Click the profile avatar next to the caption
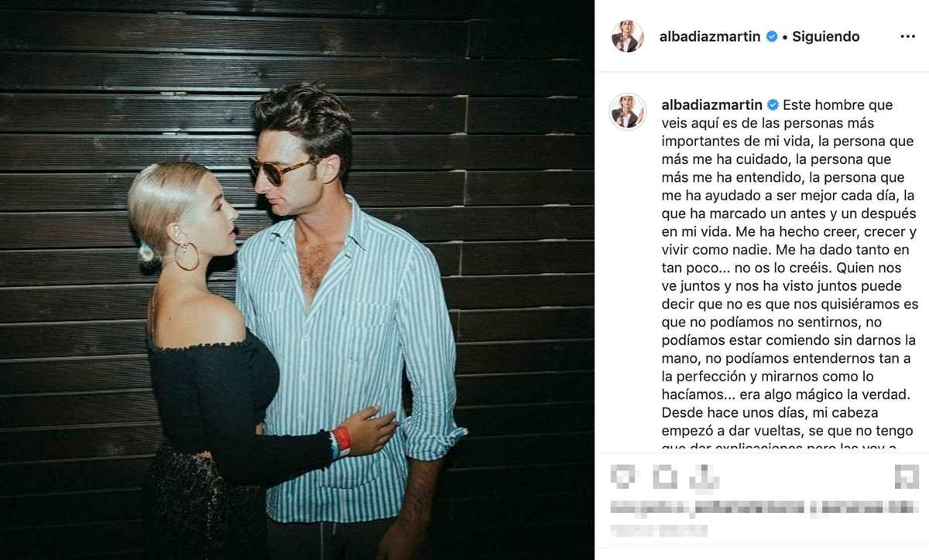The image size is (929, 560). click(628, 111)
